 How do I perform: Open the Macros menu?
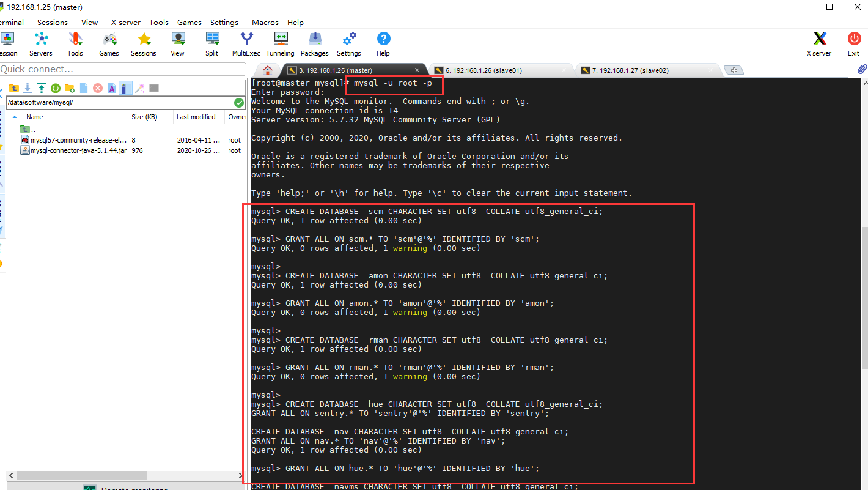pyautogui.click(x=265, y=22)
